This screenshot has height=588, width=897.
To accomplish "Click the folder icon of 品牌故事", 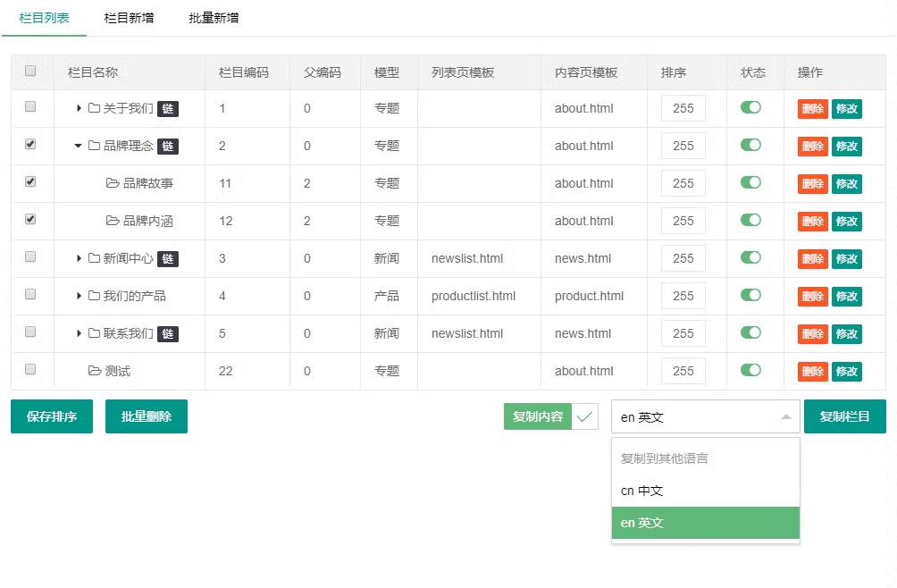I will tap(113, 183).
